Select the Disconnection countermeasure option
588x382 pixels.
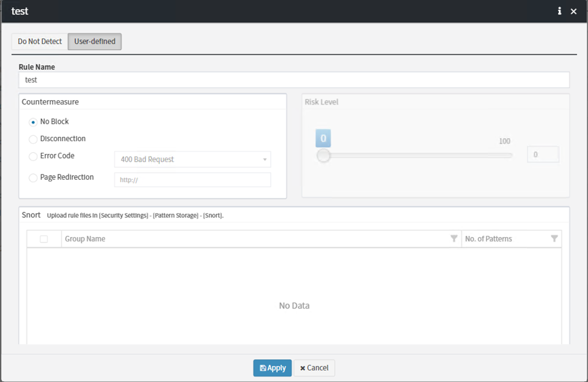point(33,139)
